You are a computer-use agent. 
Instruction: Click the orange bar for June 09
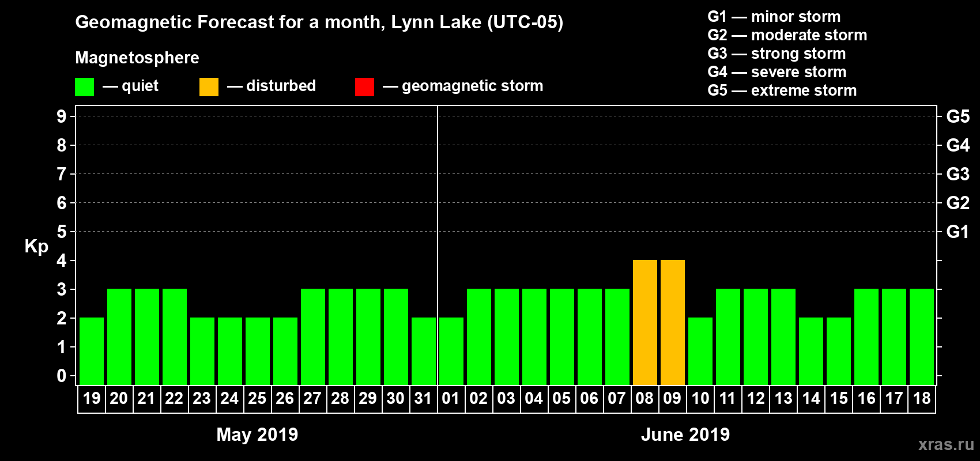[673, 322]
